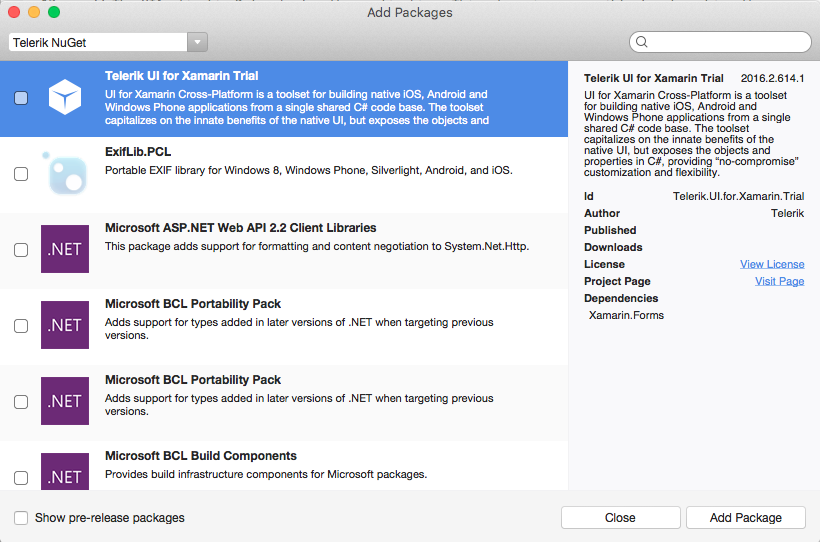Click the Add Package button

pyautogui.click(x=745, y=518)
